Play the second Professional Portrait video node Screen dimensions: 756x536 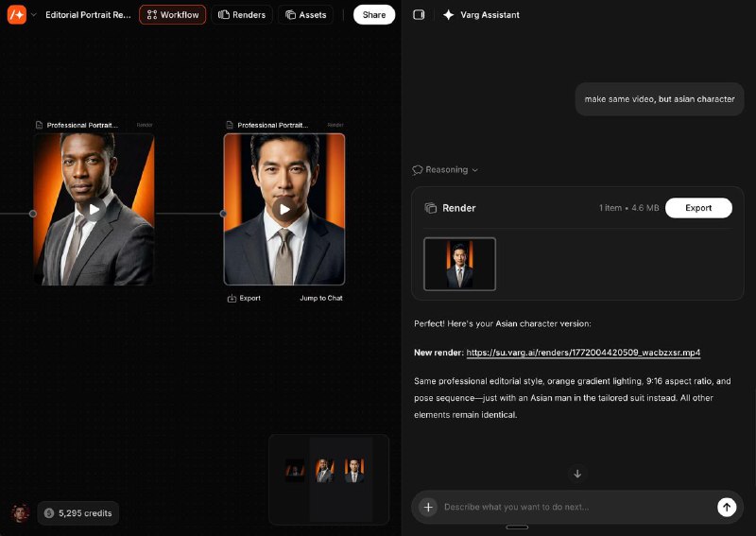coord(284,210)
